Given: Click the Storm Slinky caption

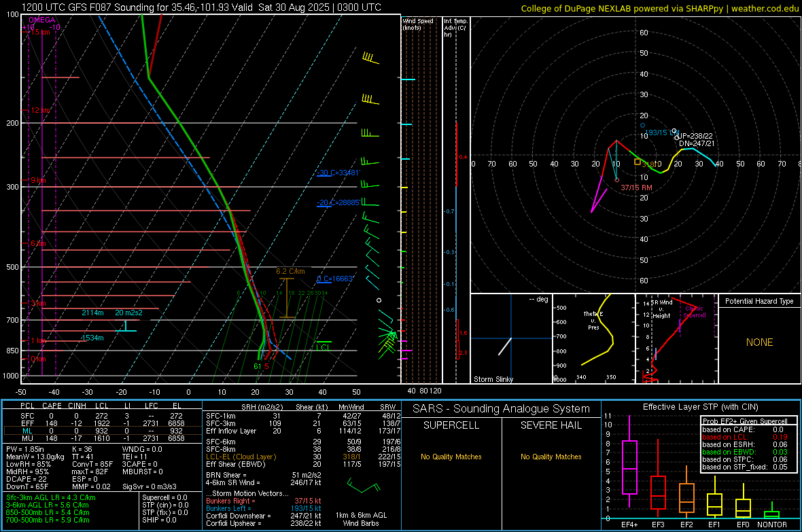Looking at the screenshot, I should [493, 379].
